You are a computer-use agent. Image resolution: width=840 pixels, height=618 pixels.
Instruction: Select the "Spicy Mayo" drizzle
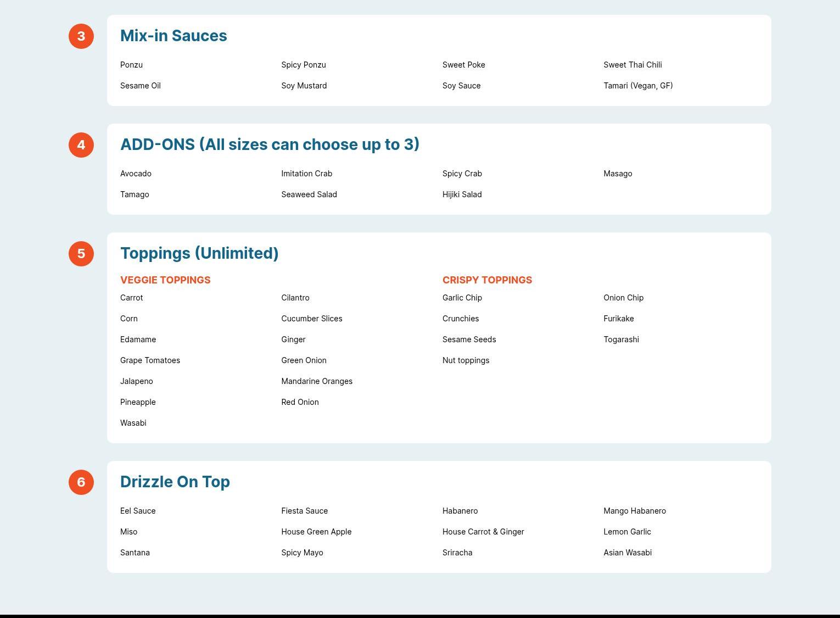click(302, 553)
